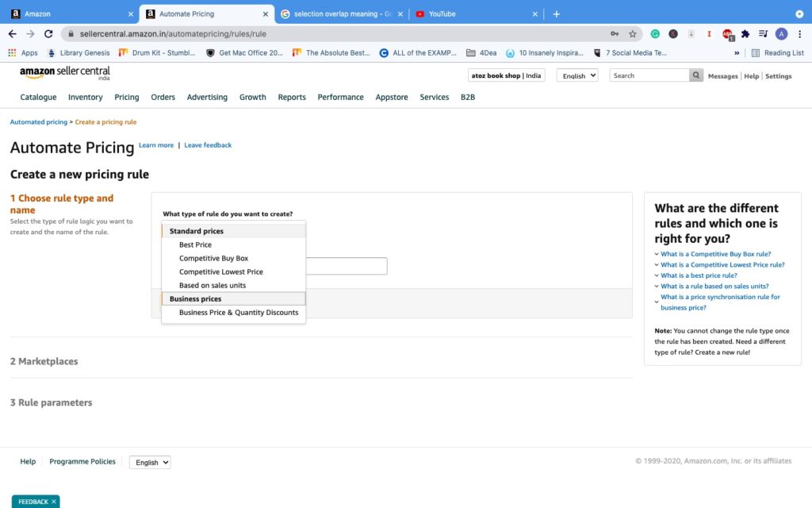Open the Pricing menu in navigation
This screenshot has height=508, width=812.
click(x=126, y=97)
